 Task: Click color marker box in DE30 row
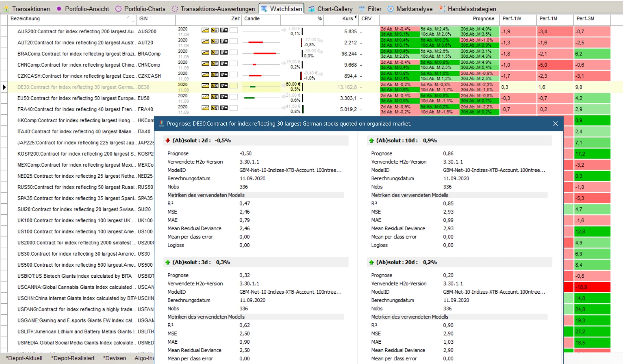pos(233,86)
